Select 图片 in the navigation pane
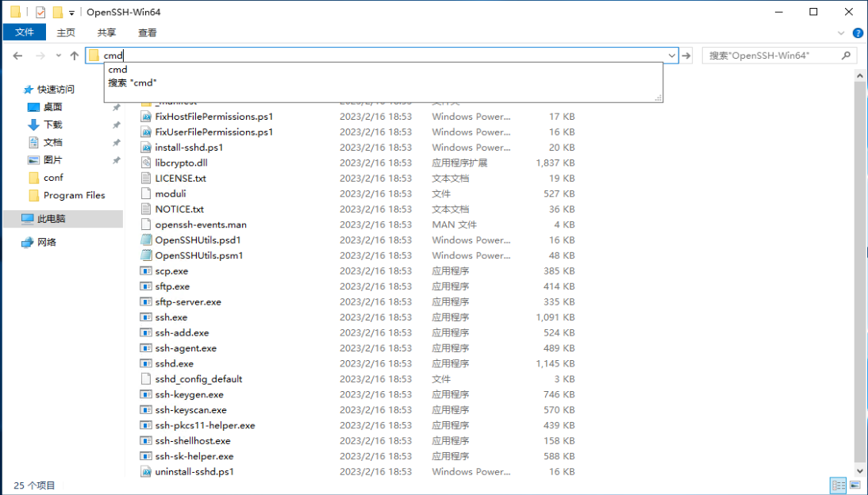 [52, 160]
